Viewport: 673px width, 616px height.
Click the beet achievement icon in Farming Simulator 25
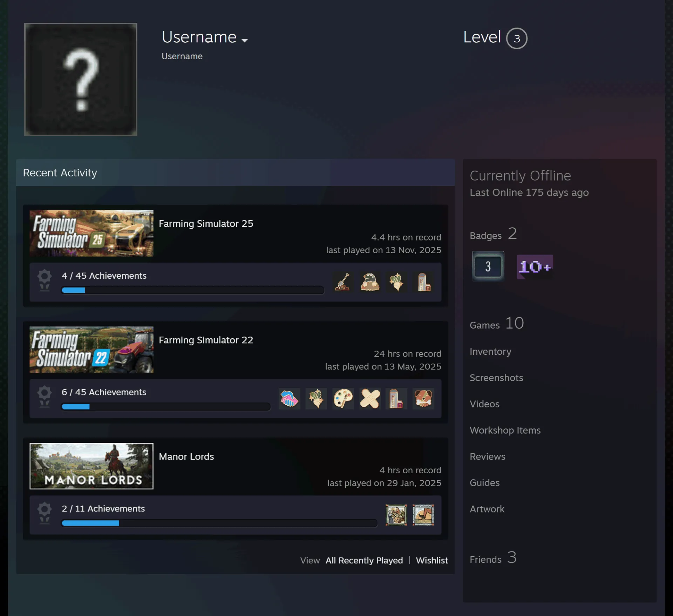396,282
